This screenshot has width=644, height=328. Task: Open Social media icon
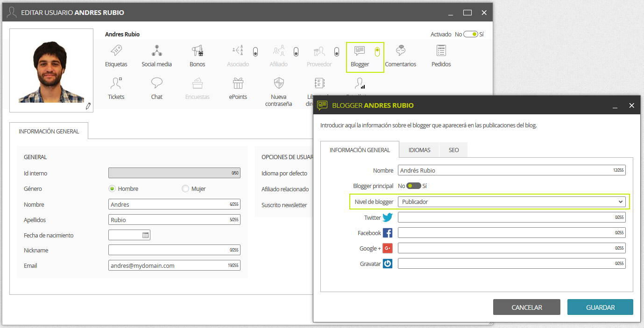coord(156,50)
